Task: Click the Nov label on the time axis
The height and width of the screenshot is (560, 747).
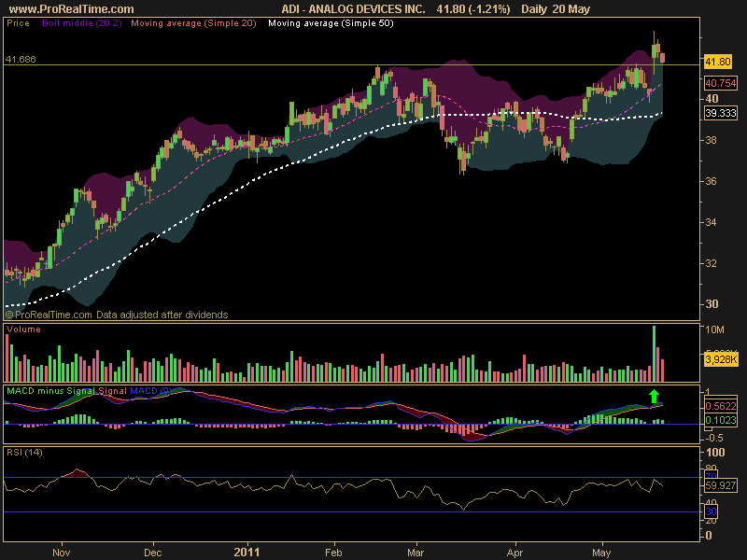Action: (61, 553)
